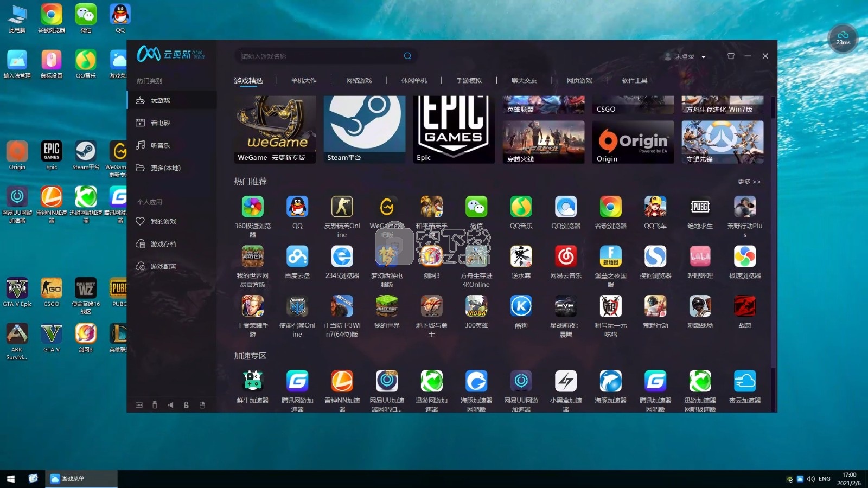The width and height of the screenshot is (868, 488).
Task: Select 听音乐 in the sidebar
Action: point(172,145)
